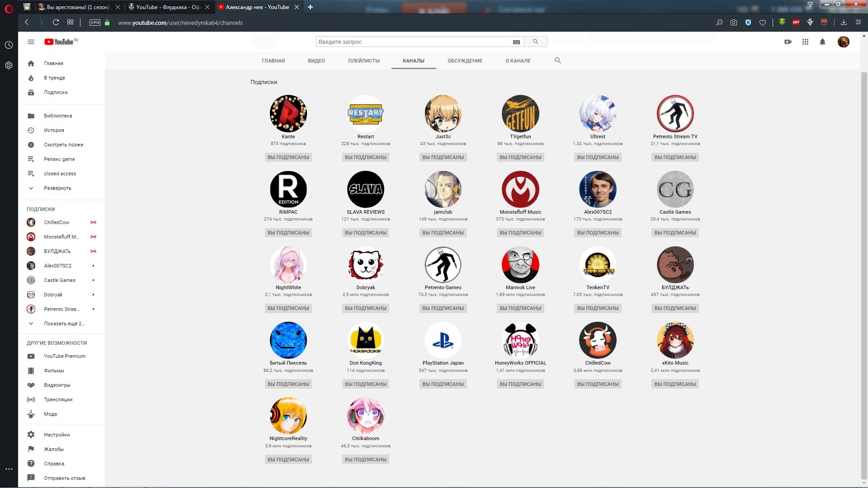Click the VPN badge in address bar
Viewport: 868px width, 488px height.
click(95, 23)
